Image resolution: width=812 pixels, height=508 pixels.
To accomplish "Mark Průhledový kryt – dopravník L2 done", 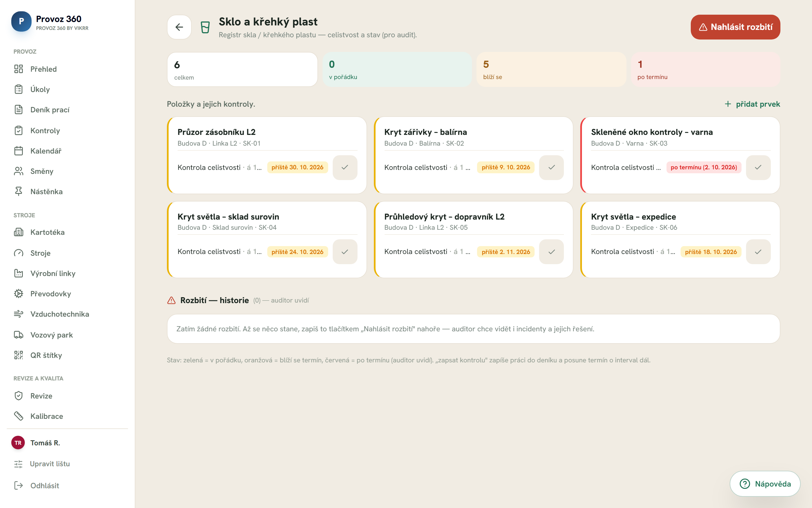I will (551, 252).
